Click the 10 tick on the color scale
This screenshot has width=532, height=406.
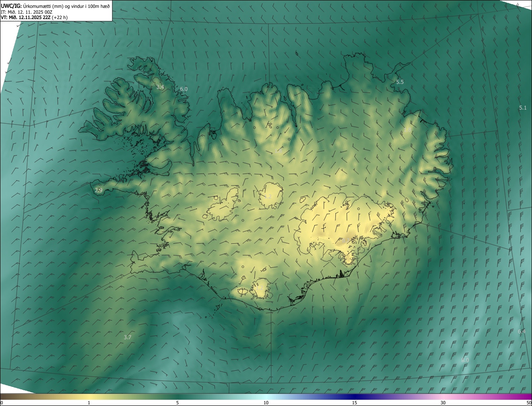tap(266, 403)
